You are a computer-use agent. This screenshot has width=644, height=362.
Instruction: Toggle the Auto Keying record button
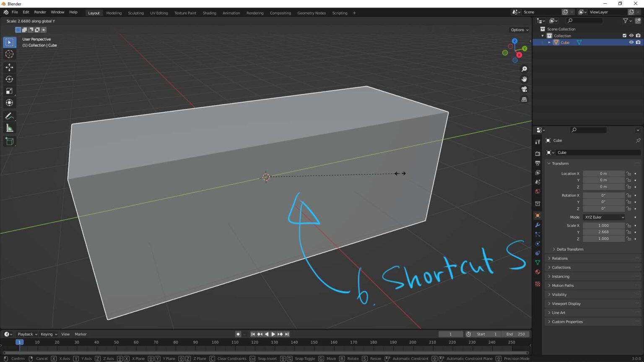(238, 334)
